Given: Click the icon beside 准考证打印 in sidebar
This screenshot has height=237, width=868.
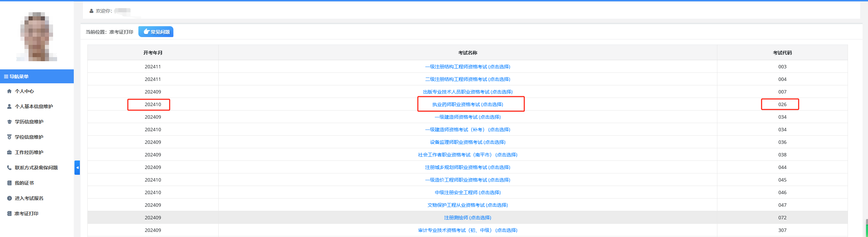Looking at the screenshot, I should click(x=9, y=214).
